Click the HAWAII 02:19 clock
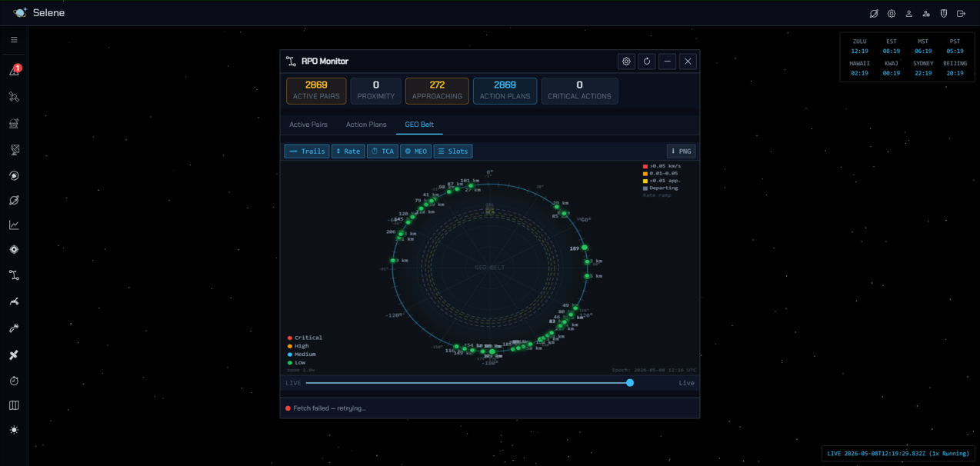The width and height of the screenshot is (980, 466). point(859,68)
